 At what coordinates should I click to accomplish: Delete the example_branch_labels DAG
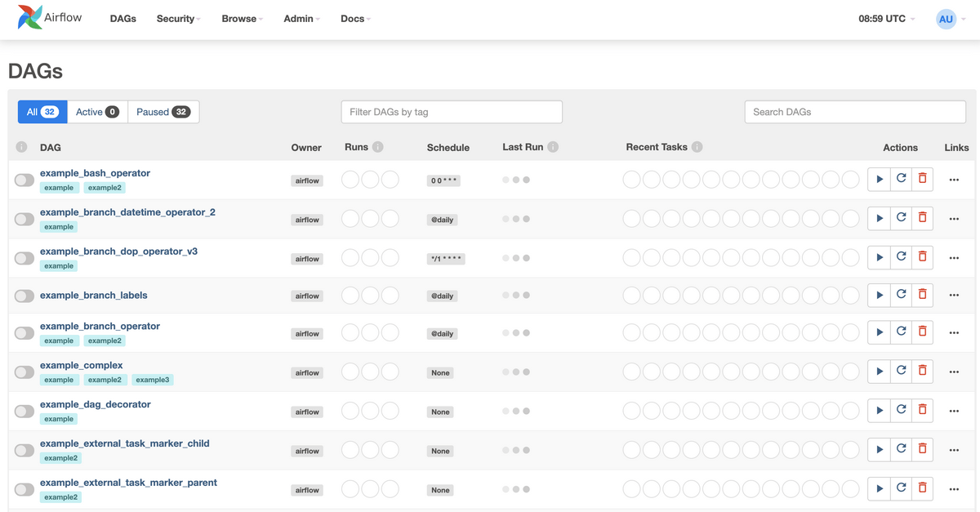click(x=922, y=295)
